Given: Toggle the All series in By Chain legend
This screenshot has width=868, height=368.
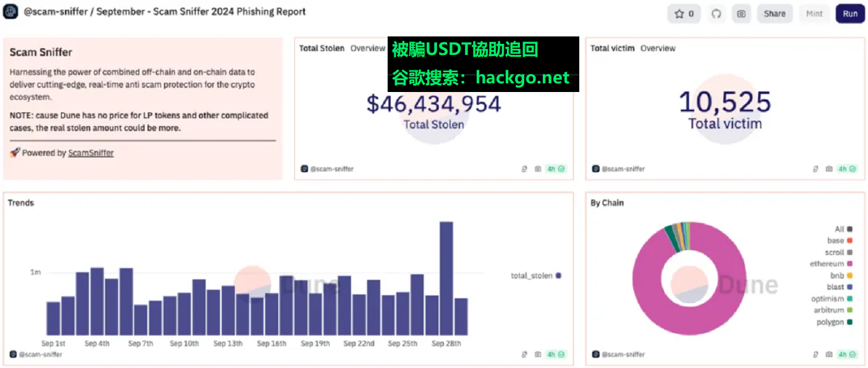Looking at the screenshot, I should pos(843,229).
